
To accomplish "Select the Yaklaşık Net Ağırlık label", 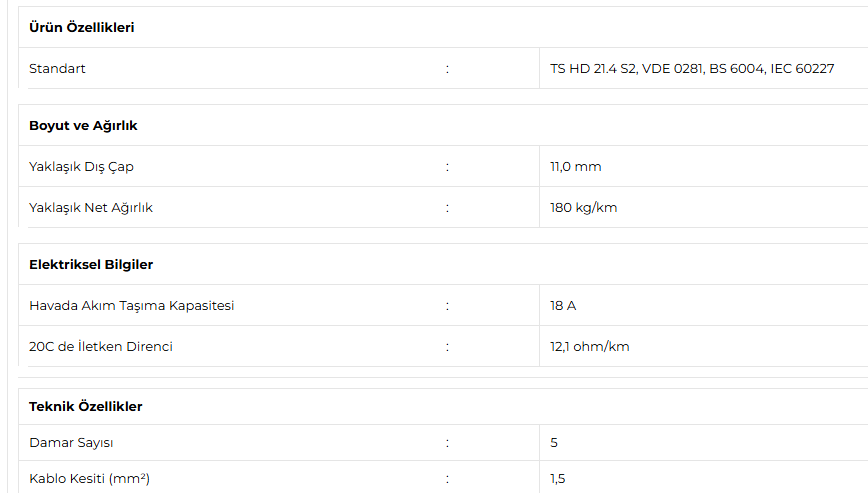I will [91, 207].
